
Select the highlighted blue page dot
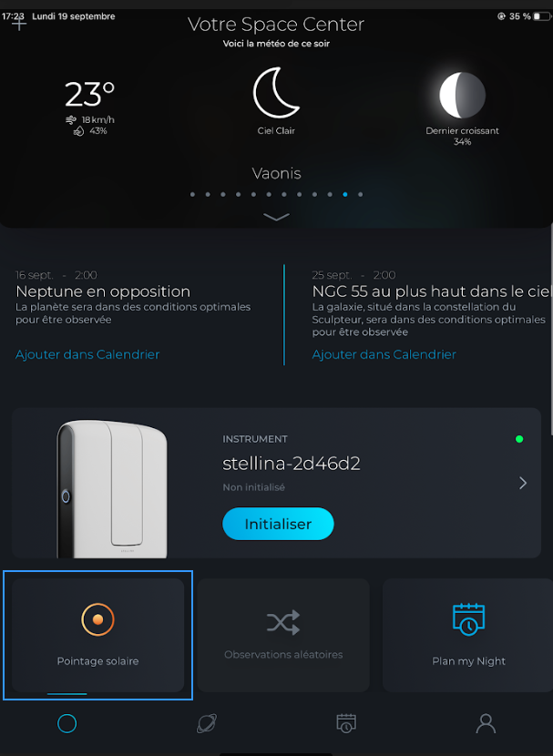(345, 194)
